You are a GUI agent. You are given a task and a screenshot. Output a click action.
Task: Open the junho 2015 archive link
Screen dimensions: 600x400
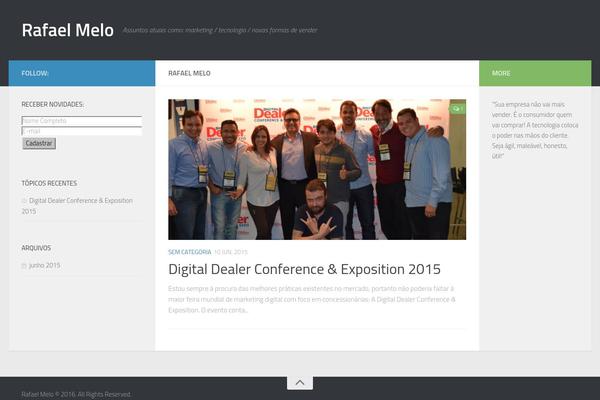point(44,265)
